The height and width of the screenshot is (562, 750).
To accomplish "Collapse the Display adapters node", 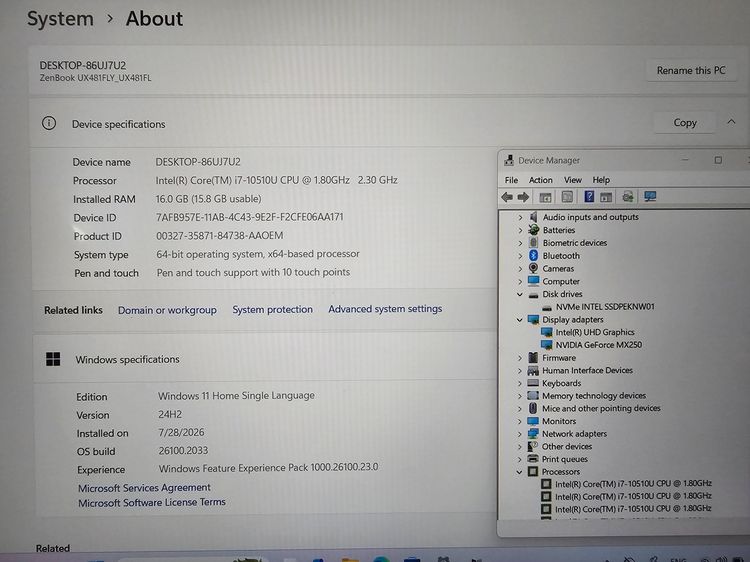I will [x=520, y=320].
